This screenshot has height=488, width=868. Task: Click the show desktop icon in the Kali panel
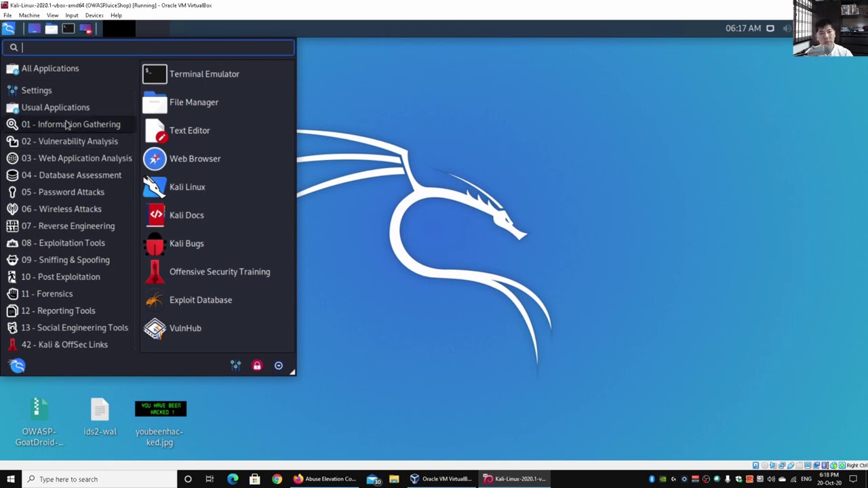[x=34, y=28]
